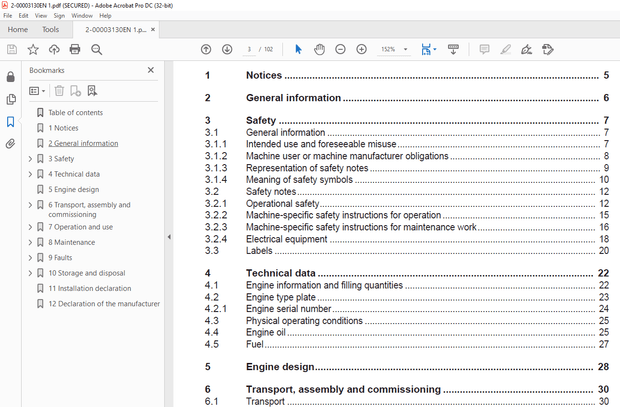
Task: Click the Save file icon
Action: click(x=12, y=49)
